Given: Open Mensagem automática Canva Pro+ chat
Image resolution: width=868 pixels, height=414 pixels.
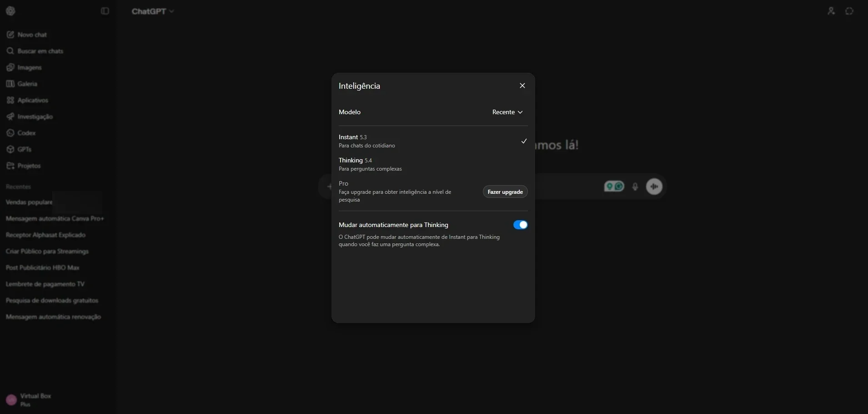Looking at the screenshot, I should coord(55,218).
